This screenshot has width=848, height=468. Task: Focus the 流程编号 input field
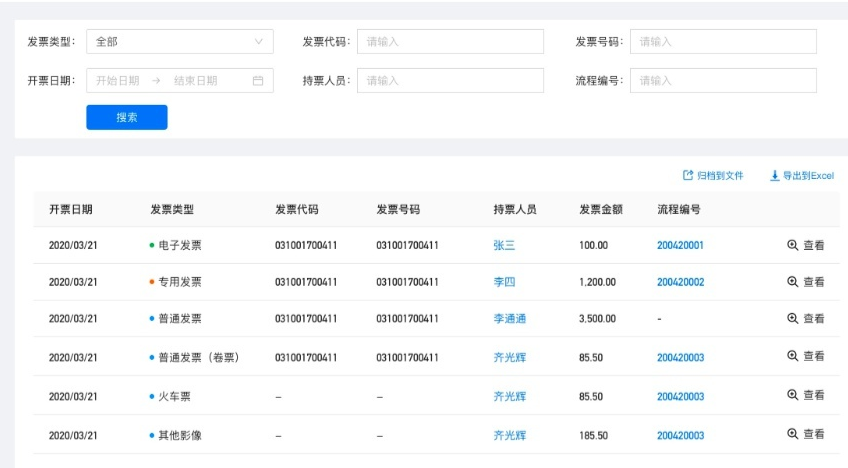pos(723,81)
